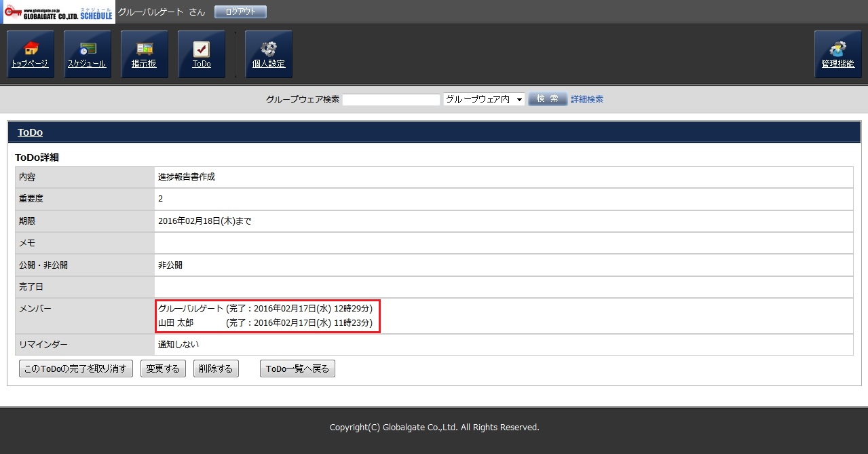Screen dimensions: 868x454
Task: Click the 変更する button
Action: (163, 368)
